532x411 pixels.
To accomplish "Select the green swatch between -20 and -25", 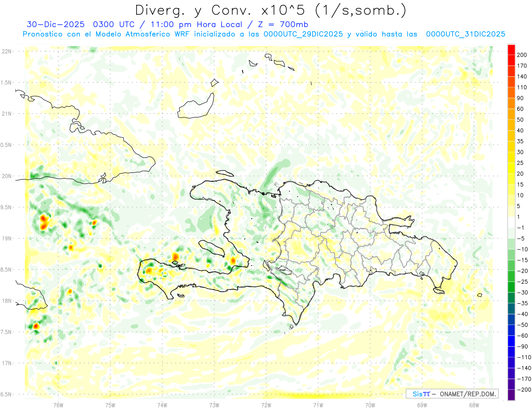I will pos(511,276).
